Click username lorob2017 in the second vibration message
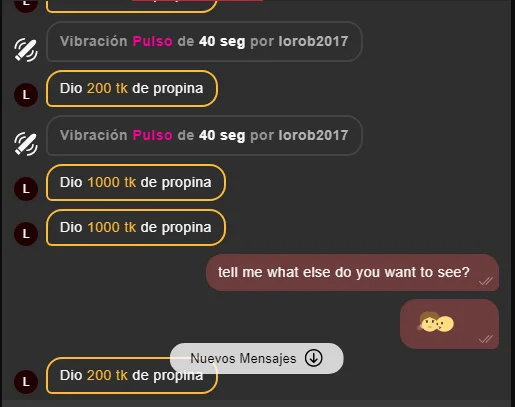This screenshot has width=515, height=407. [x=313, y=135]
